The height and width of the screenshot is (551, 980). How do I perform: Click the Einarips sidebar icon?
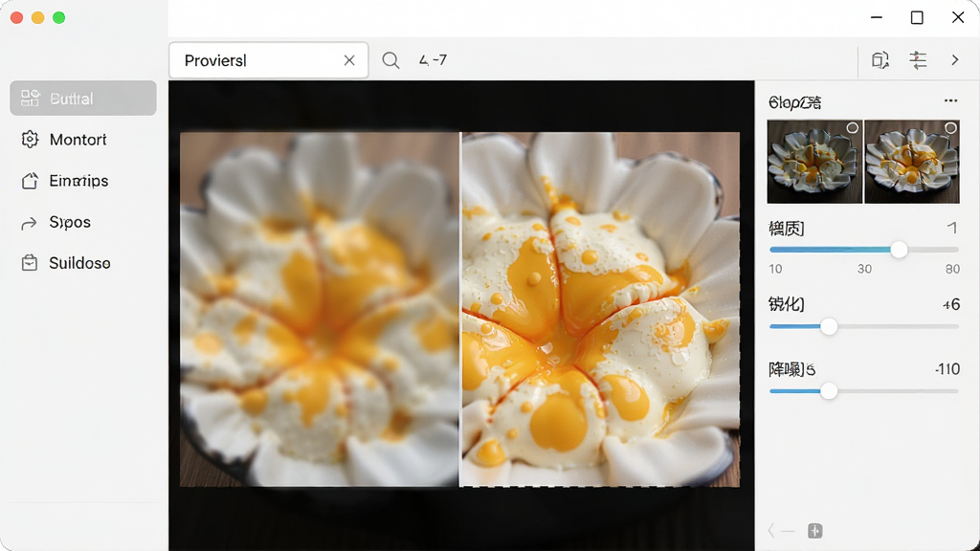30,181
